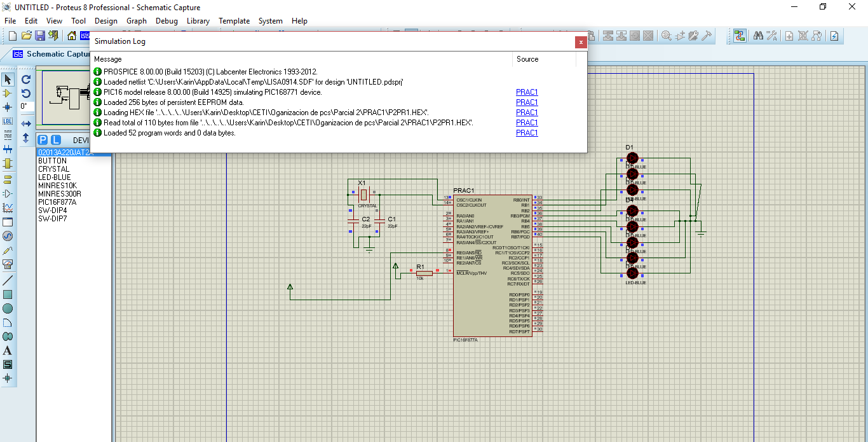Open Search and Tag binoculars icon
868x442 pixels.
[758, 36]
